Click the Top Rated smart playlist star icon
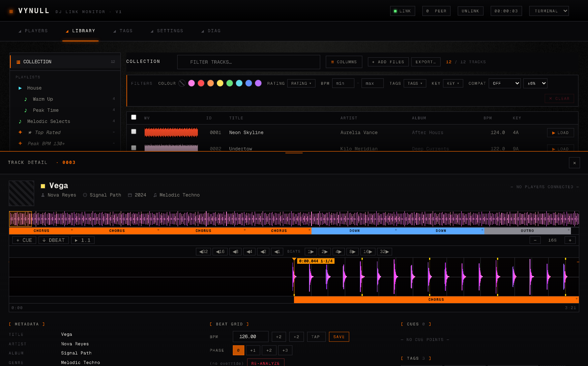The image size is (588, 366). 20,132
